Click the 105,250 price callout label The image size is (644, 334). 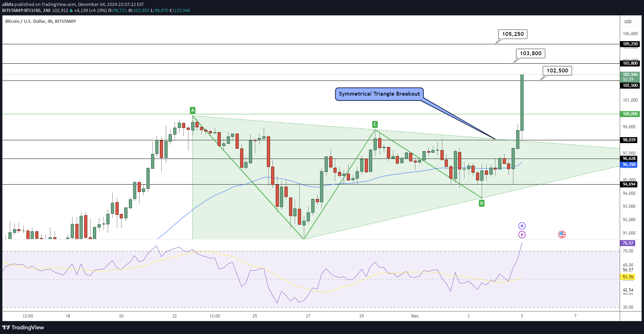click(x=513, y=34)
